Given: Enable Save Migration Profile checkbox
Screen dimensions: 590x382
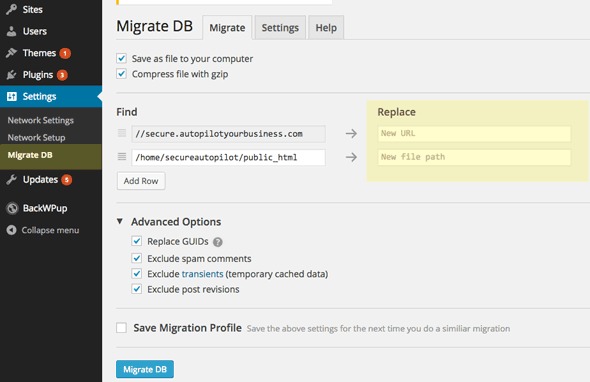Looking at the screenshot, I should pyautogui.click(x=121, y=328).
